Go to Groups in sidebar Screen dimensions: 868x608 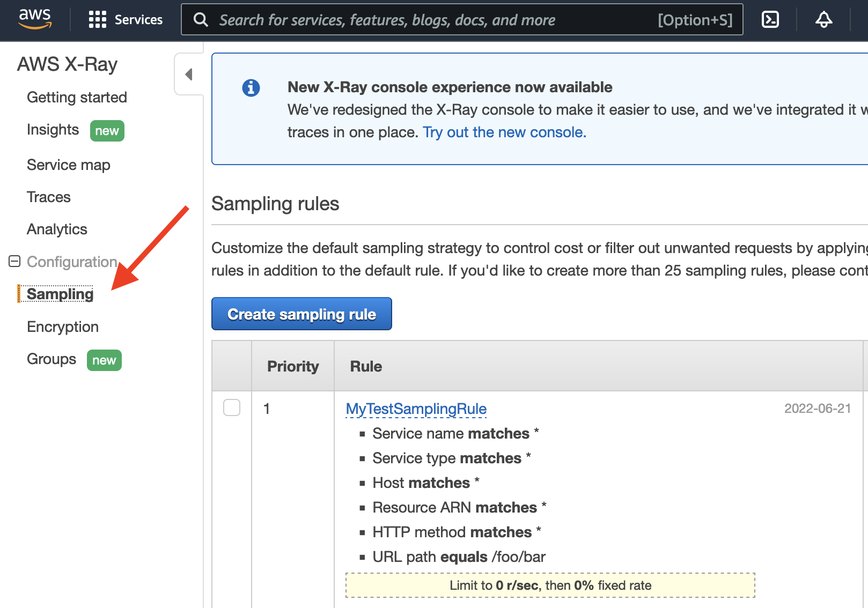(x=52, y=359)
